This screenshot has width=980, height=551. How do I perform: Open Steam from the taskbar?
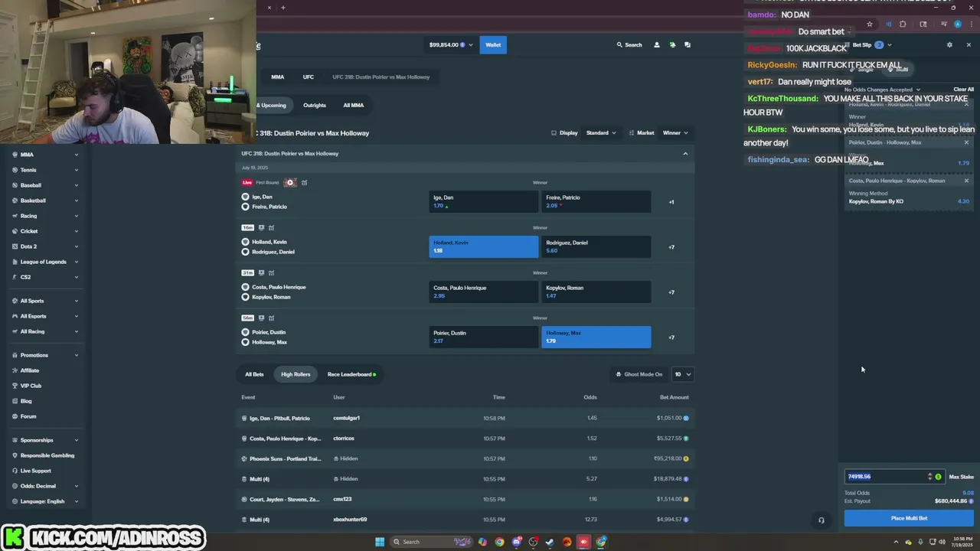(550, 542)
